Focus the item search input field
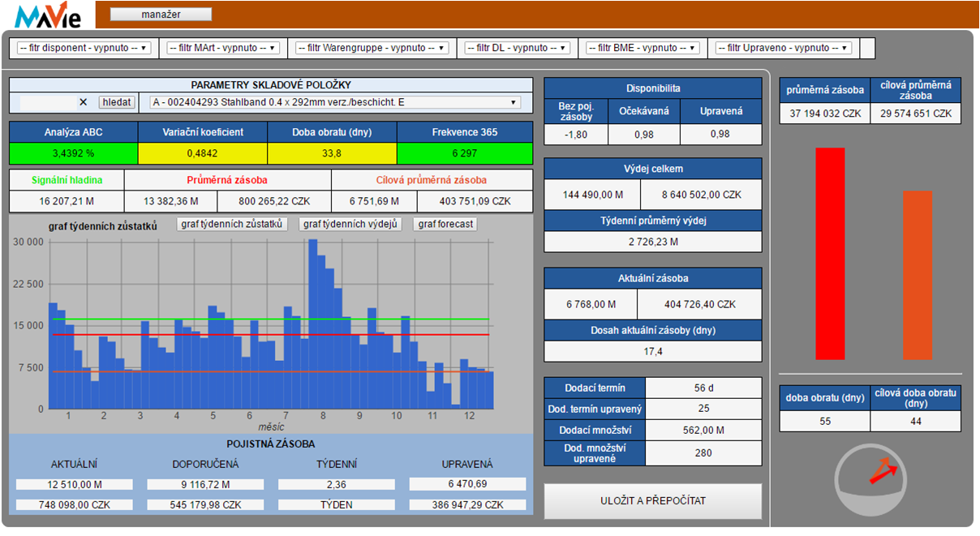Viewport: 980px width, 536px height. [x=47, y=102]
